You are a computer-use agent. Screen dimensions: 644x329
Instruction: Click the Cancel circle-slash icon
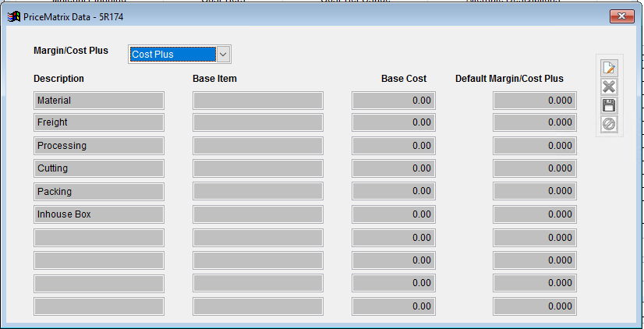(609, 124)
